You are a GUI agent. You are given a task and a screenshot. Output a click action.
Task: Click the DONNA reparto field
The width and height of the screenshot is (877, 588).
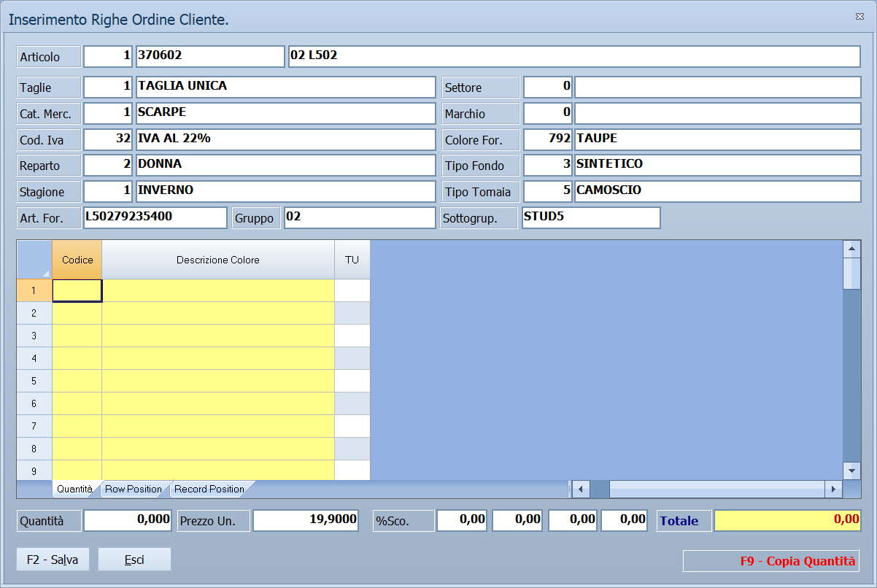(x=286, y=165)
